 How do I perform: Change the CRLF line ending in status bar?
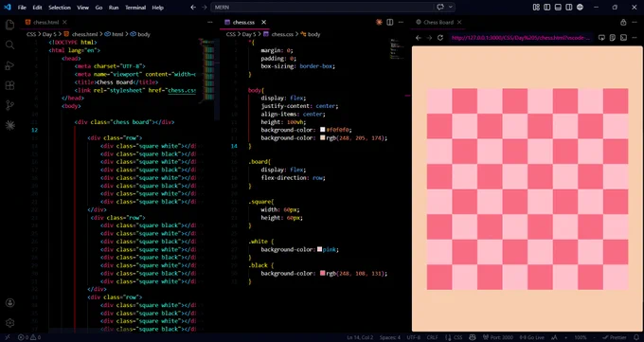[432, 337]
